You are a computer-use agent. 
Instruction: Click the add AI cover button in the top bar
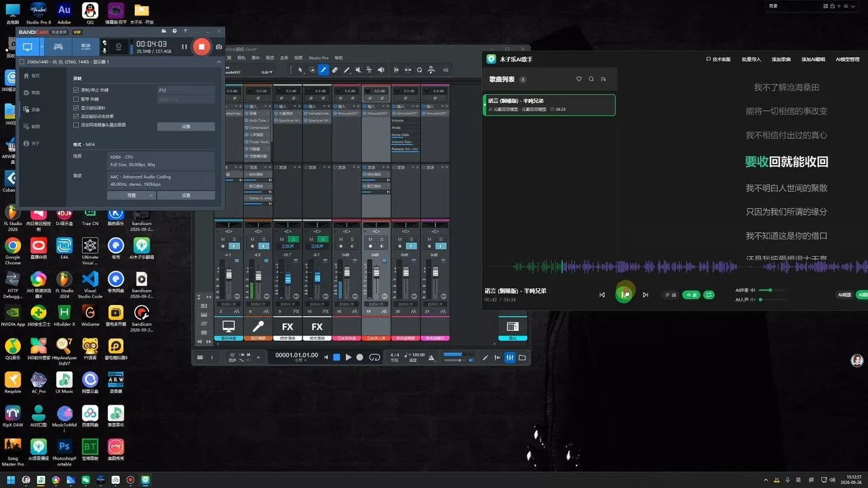(x=813, y=60)
